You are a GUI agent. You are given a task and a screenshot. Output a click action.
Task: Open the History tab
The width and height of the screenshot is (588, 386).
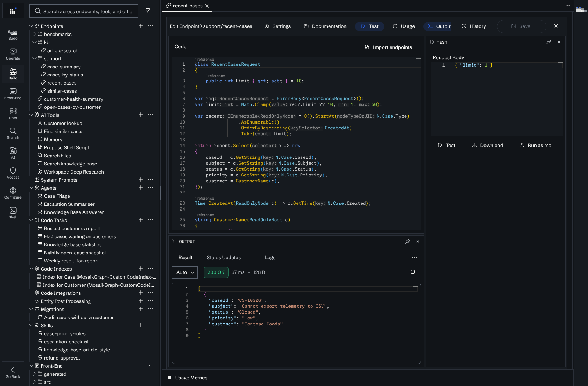pyautogui.click(x=474, y=26)
